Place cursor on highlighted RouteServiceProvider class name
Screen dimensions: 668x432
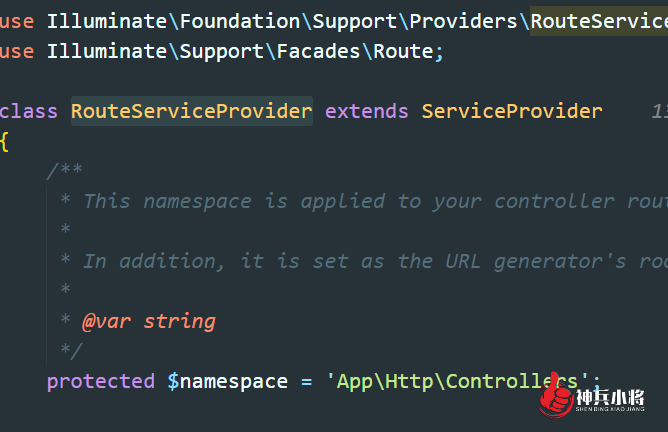[192, 111]
